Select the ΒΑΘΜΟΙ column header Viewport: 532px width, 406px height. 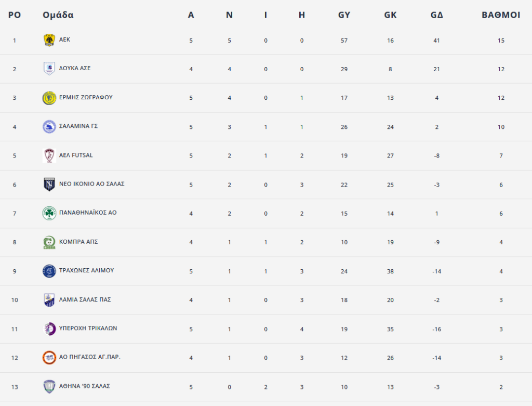pos(501,15)
